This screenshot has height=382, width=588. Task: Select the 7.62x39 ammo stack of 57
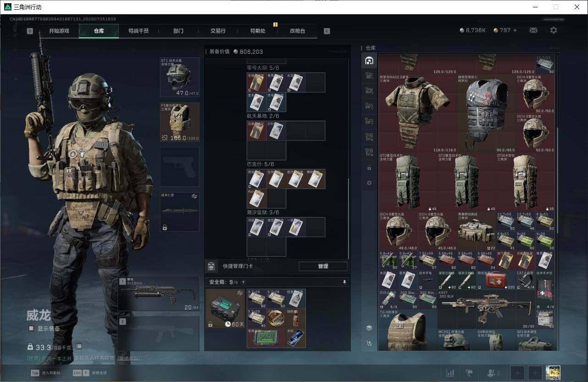[x=428, y=260]
